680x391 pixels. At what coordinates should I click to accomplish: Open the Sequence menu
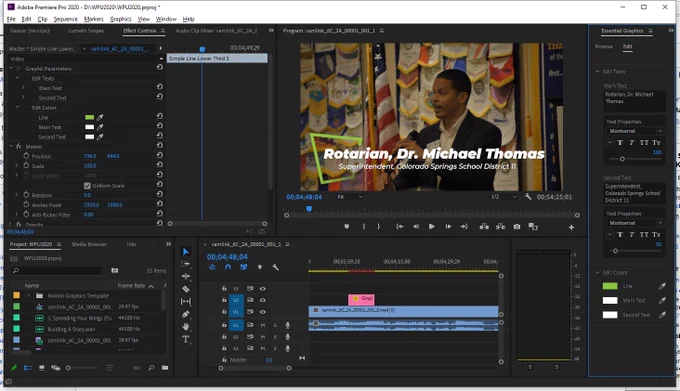click(x=65, y=19)
